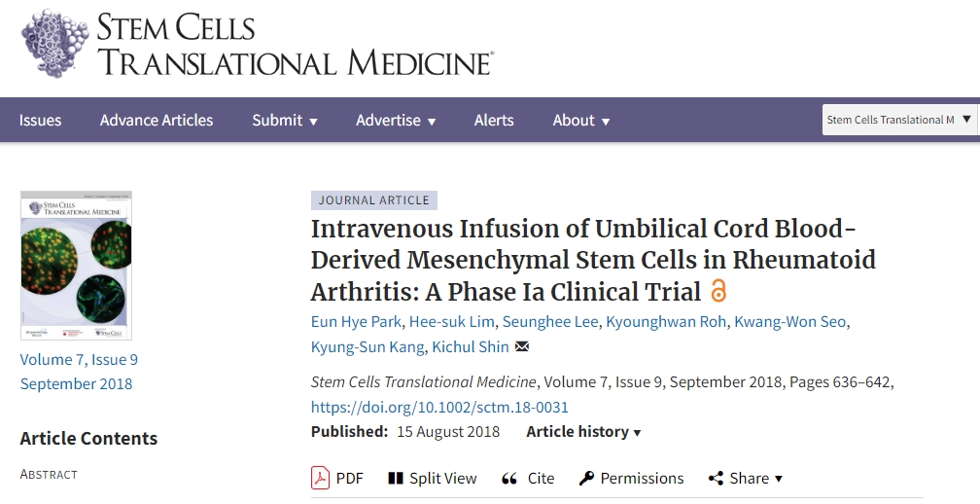Open the journal search scope selector
The width and height of the screenshot is (980, 504).
tap(898, 120)
